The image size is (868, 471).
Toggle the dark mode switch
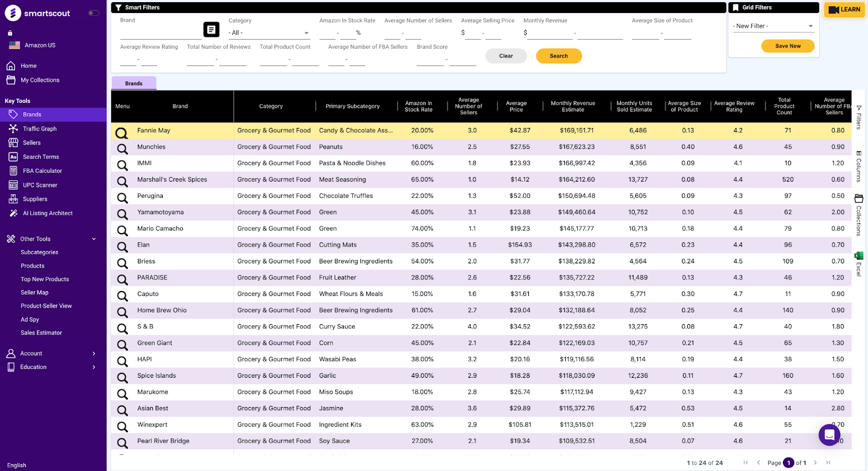coord(94,13)
